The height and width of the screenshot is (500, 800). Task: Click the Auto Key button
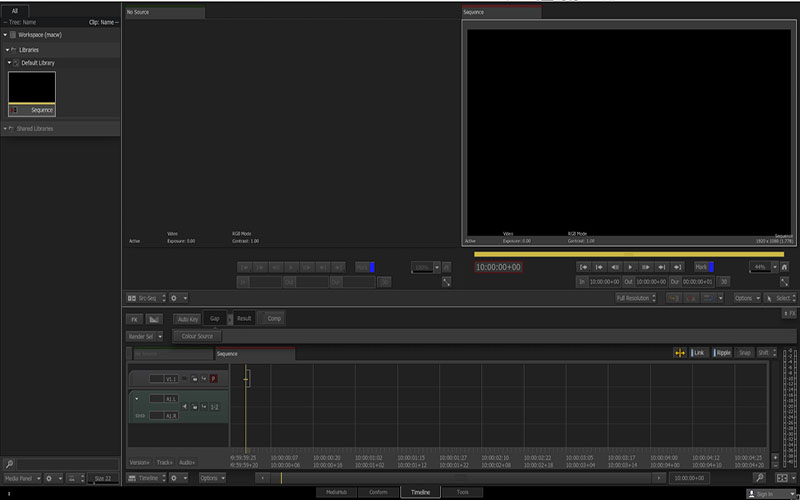click(187, 319)
